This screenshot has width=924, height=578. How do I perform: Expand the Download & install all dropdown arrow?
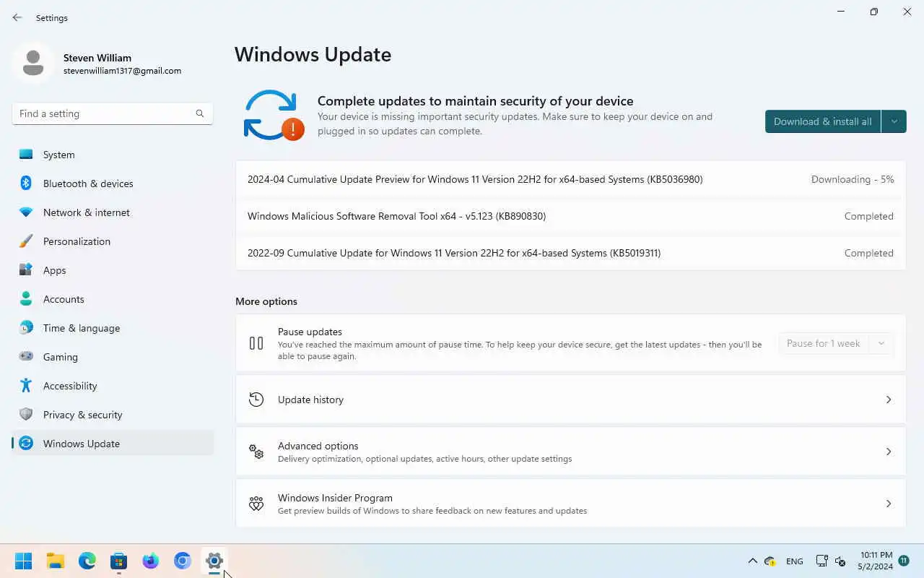pyautogui.click(x=894, y=121)
